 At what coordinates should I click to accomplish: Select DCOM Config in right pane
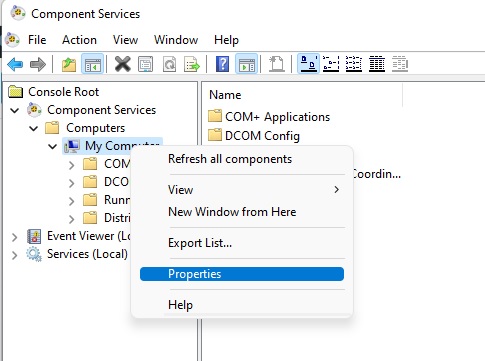pos(262,136)
